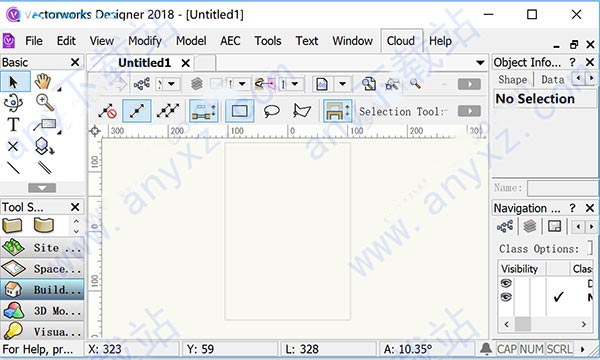
Task: Select the Untitled1 document tab
Action: pos(144,63)
